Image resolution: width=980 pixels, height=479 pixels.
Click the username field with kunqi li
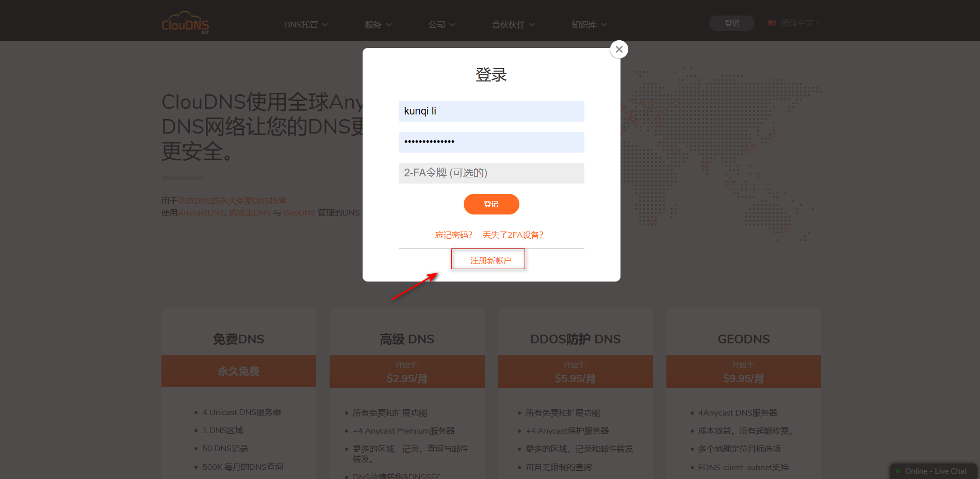pos(491,111)
